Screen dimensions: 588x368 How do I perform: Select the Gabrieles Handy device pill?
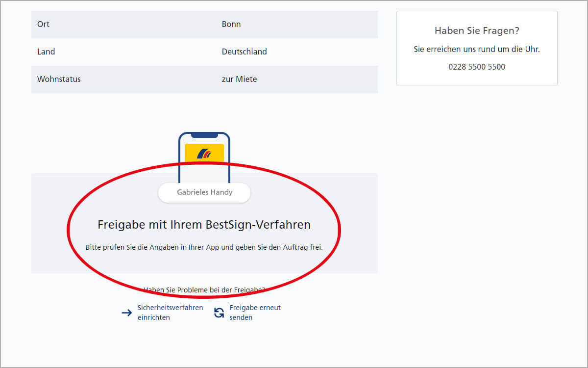tap(204, 192)
